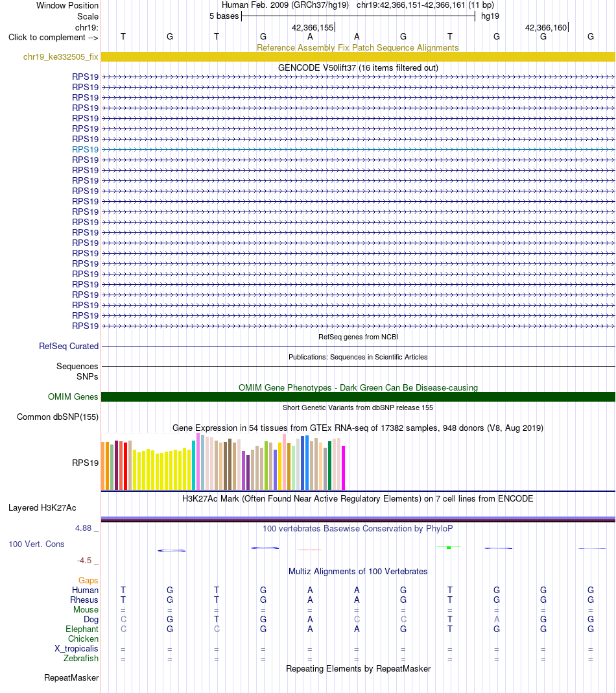The height and width of the screenshot is (693, 616).
Task: Click the Dog alignment row label
Action: [91, 619]
